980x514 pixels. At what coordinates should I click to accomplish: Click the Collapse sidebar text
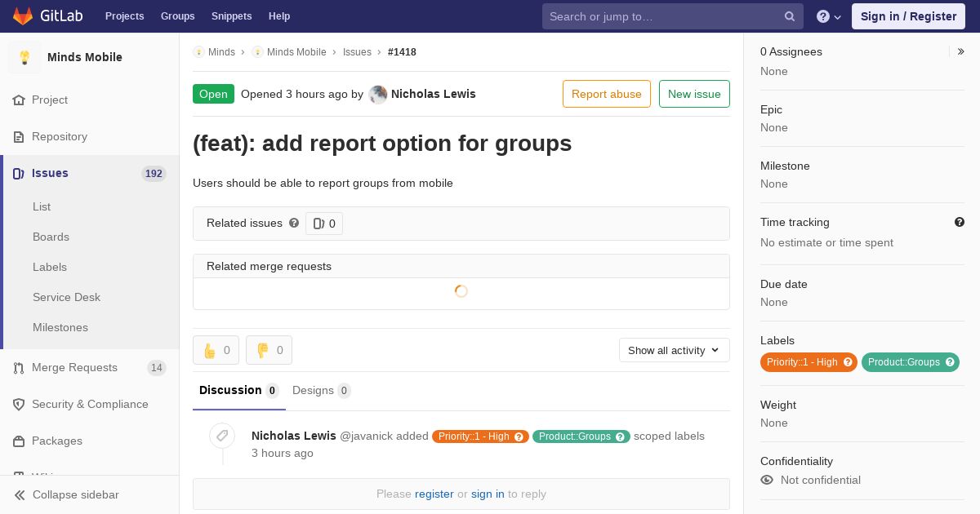click(x=76, y=494)
